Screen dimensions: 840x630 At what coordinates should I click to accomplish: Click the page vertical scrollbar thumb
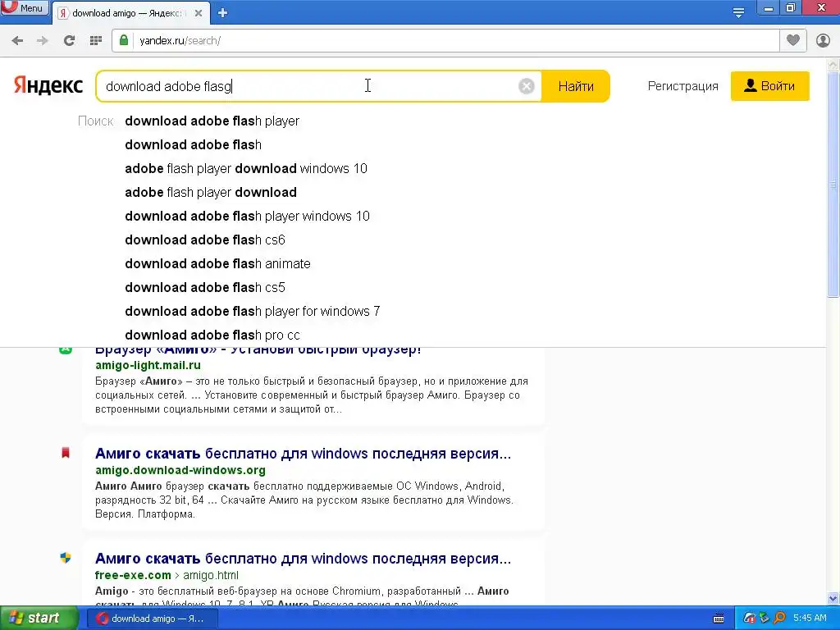833,184
